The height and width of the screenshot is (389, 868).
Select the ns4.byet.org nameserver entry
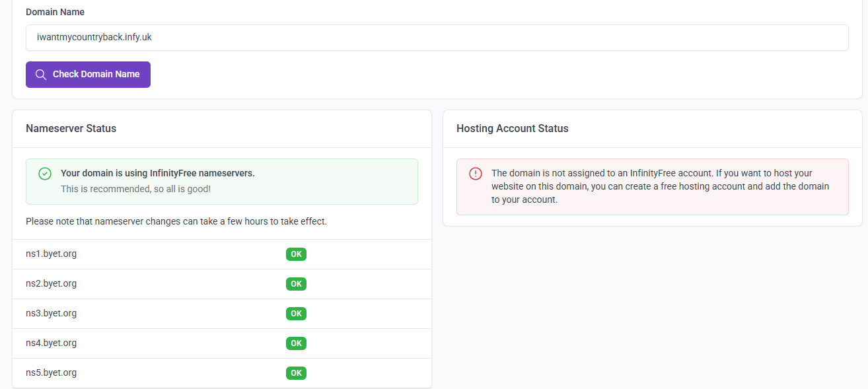[x=52, y=343]
